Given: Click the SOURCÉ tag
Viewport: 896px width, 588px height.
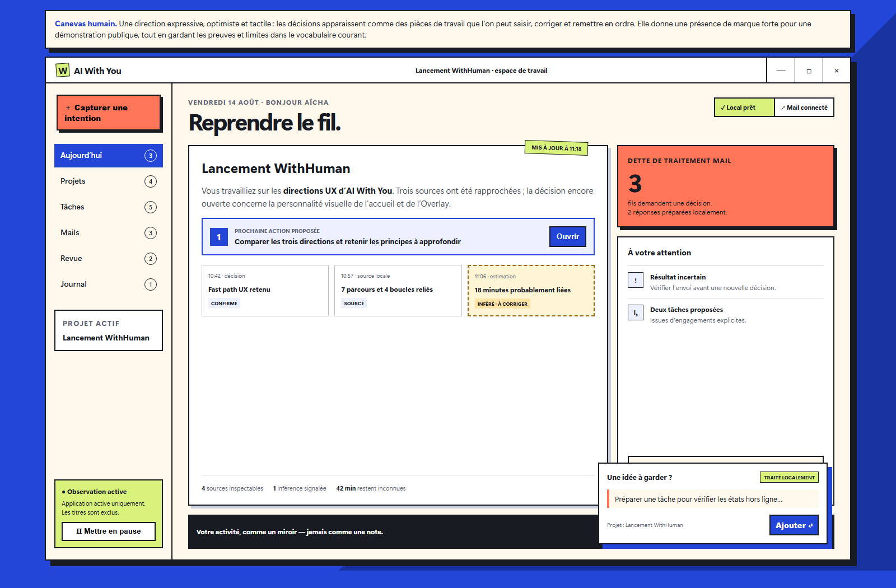Looking at the screenshot, I should pyautogui.click(x=354, y=304).
